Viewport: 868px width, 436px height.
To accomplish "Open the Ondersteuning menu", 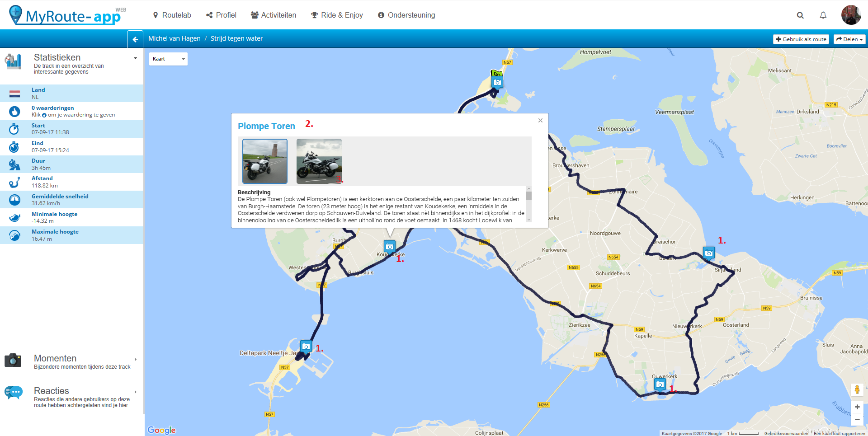I will pos(406,15).
